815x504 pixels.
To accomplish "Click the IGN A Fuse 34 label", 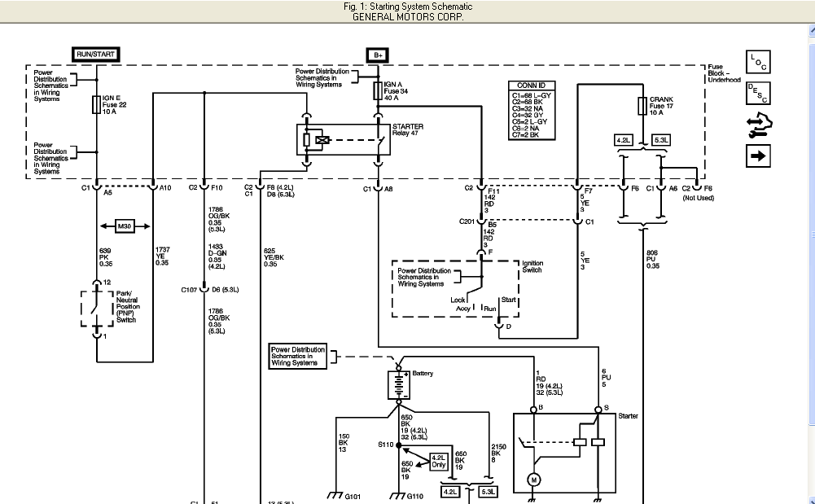I will tap(396, 91).
